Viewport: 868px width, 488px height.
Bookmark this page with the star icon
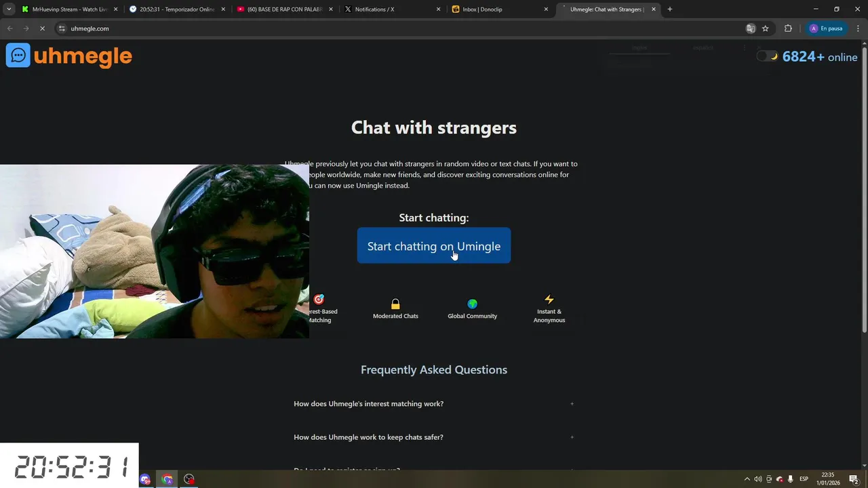(x=766, y=28)
